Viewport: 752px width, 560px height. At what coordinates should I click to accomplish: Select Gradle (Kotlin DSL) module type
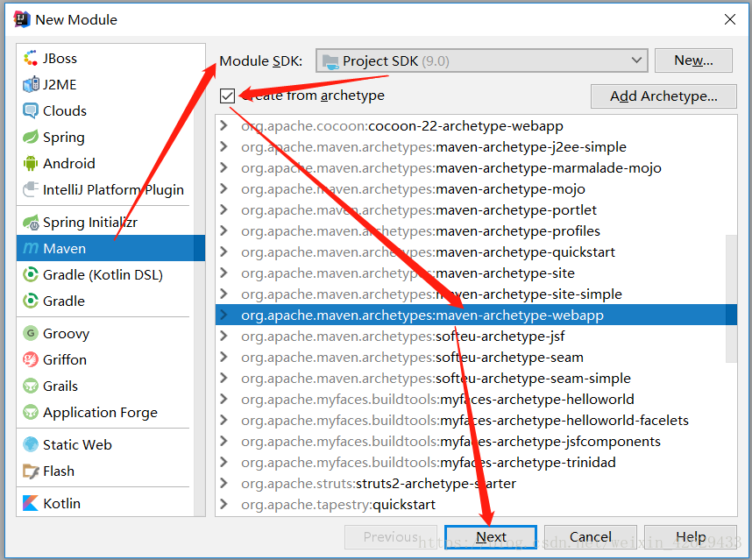coord(105,274)
